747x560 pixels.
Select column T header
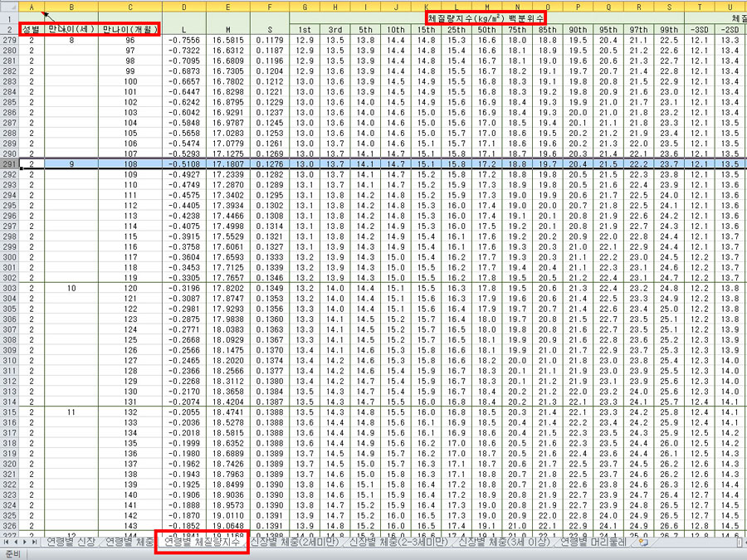pyautogui.click(x=700, y=7)
